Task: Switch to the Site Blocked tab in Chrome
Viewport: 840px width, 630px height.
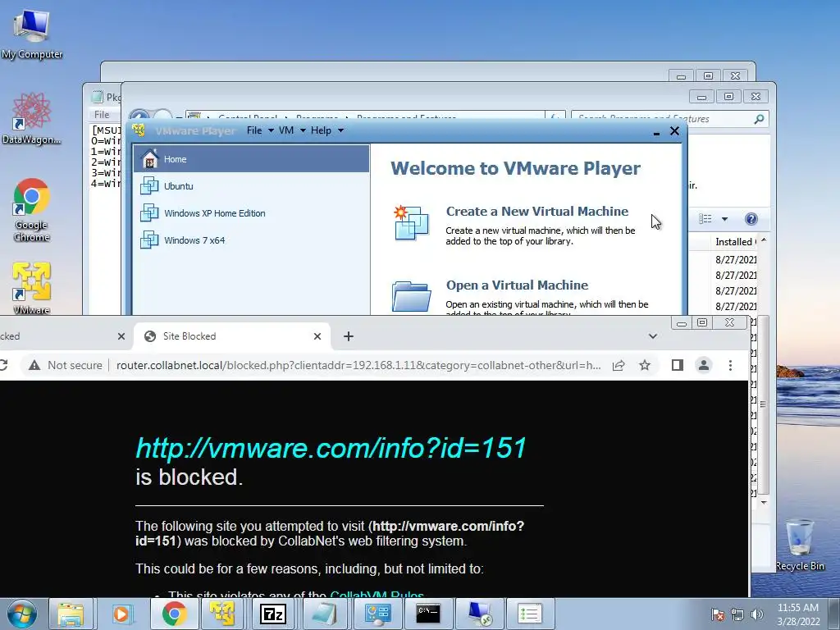Action: [x=231, y=336]
